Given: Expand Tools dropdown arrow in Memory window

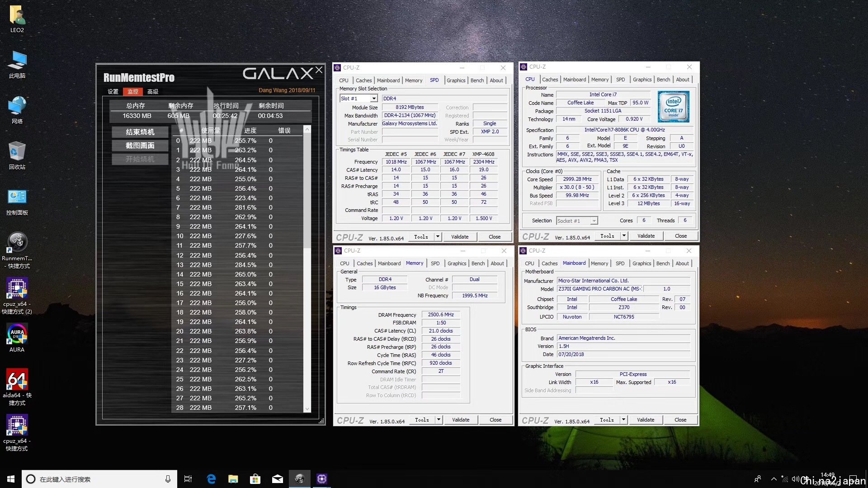Looking at the screenshot, I should (439, 420).
